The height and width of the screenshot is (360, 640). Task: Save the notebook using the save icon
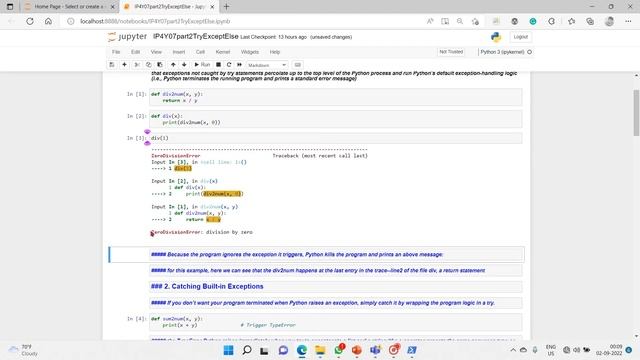pyautogui.click(x=112, y=65)
